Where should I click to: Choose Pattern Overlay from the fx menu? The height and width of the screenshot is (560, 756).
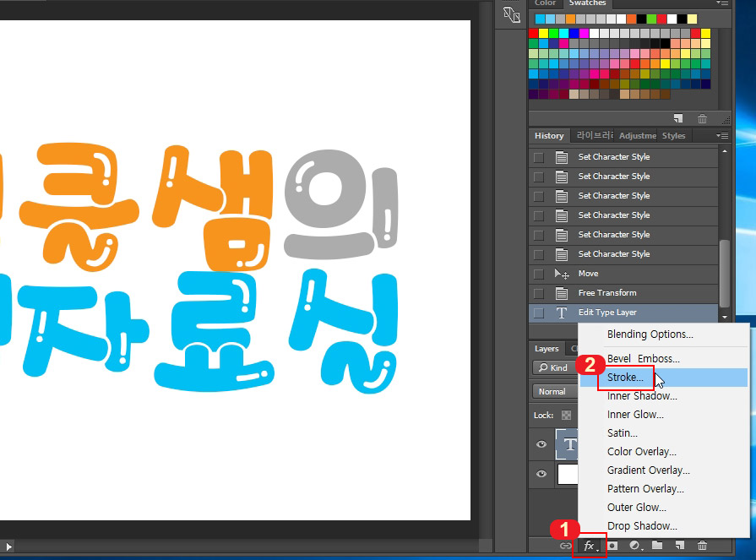[x=645, y=489]
